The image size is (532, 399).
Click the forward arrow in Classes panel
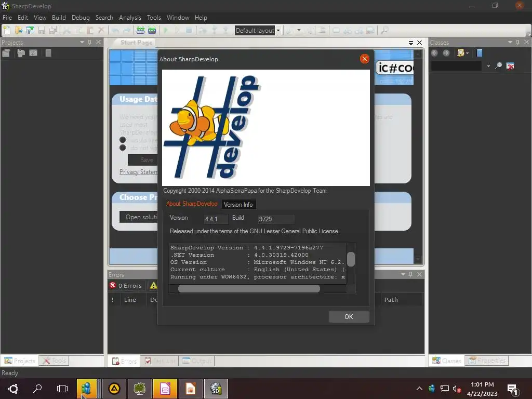click(x=446, y=53)
